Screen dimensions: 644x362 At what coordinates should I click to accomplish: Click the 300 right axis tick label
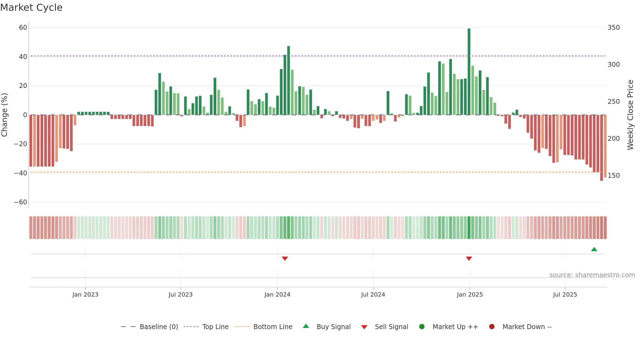(614, 65)
